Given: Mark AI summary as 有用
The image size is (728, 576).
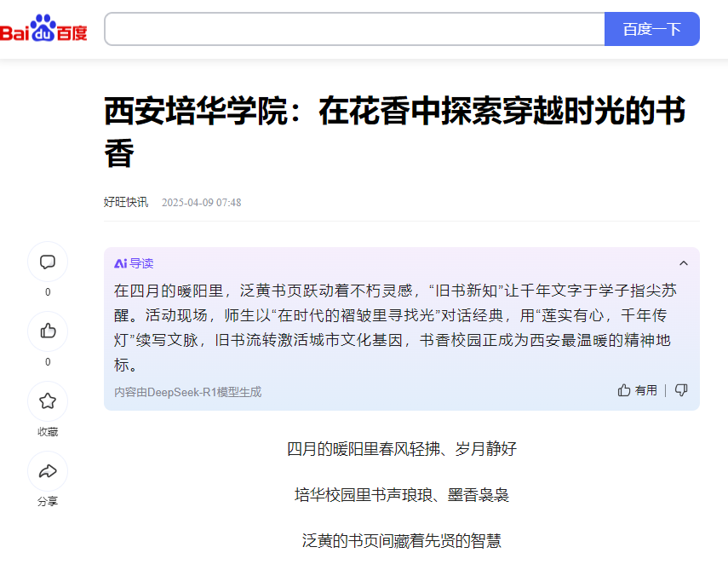Looking at the screenshot, I should [x=638, y=390].
